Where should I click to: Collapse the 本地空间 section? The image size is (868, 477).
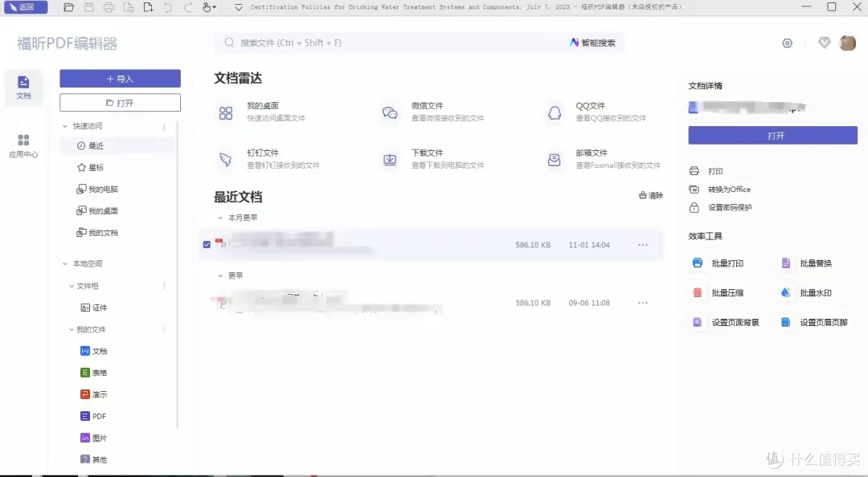point(65,264)
